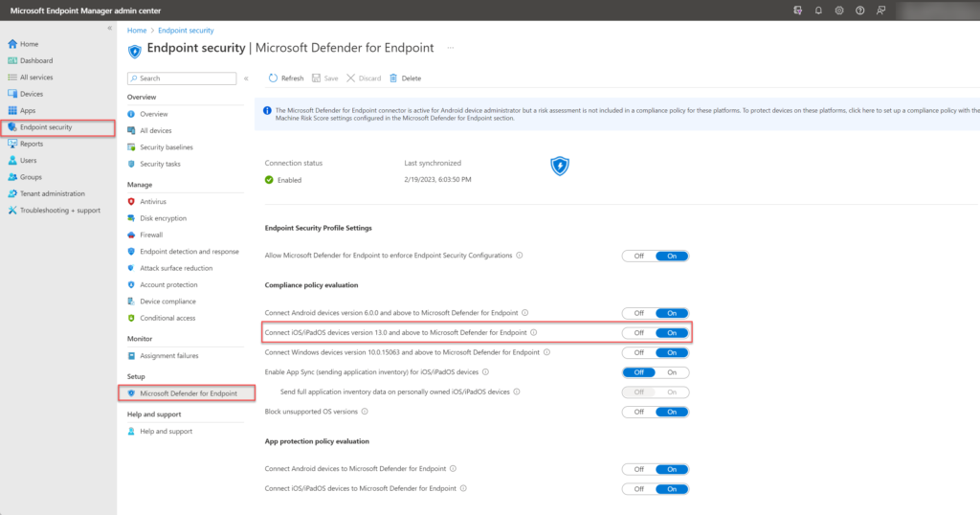Click info icon beside enforce Endpoint Security Configurations

click(520, 255)
